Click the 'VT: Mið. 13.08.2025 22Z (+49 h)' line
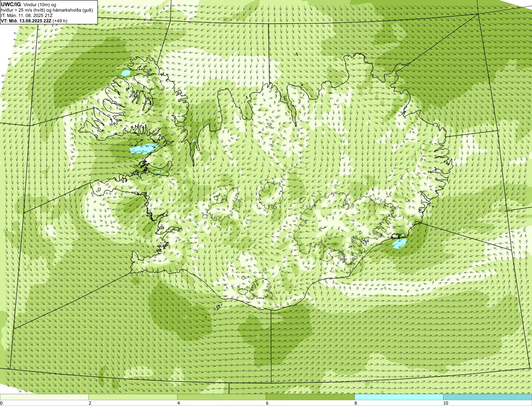 coord(34,21)
